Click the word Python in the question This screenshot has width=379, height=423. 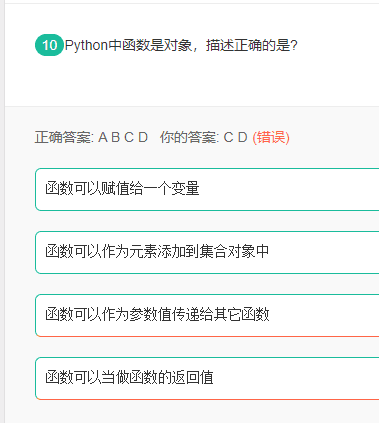[86, 45]
